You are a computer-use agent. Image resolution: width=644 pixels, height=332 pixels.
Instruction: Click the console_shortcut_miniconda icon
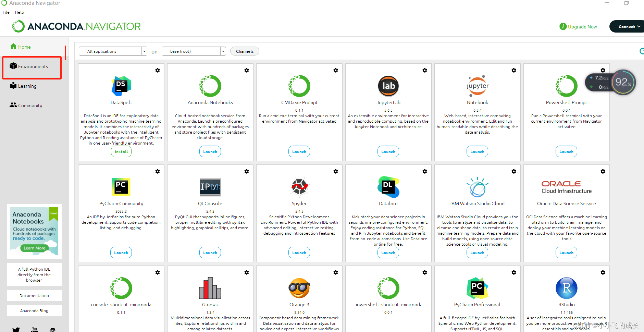[x=121, y=288]
